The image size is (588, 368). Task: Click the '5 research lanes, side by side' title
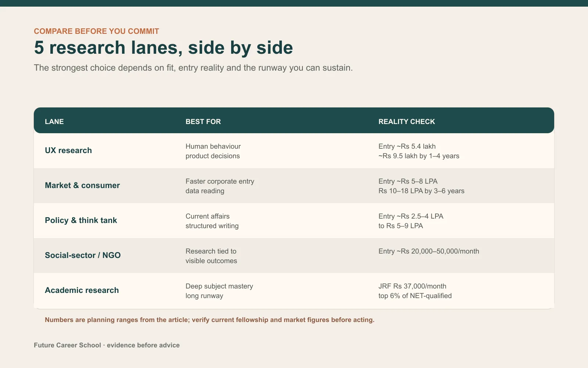tap(164, 48)
